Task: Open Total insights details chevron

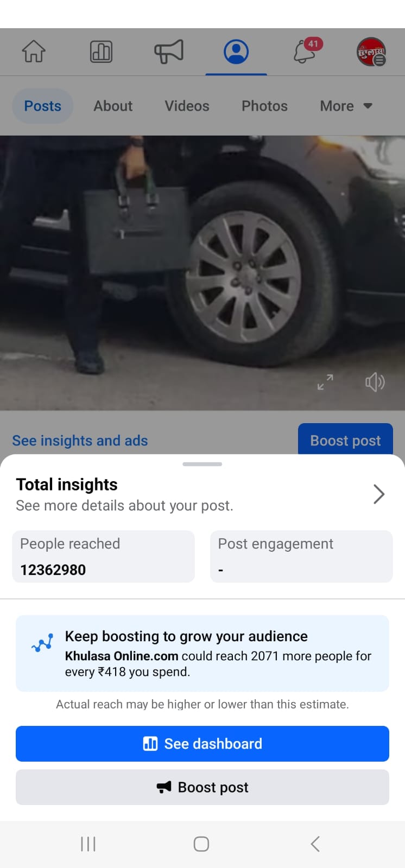Action: [379, 494]
